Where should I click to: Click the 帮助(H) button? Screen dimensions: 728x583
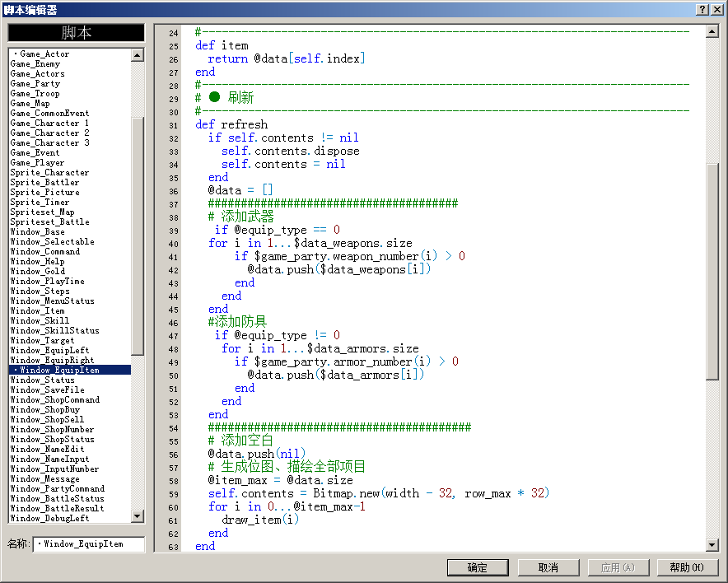point(687,567)
